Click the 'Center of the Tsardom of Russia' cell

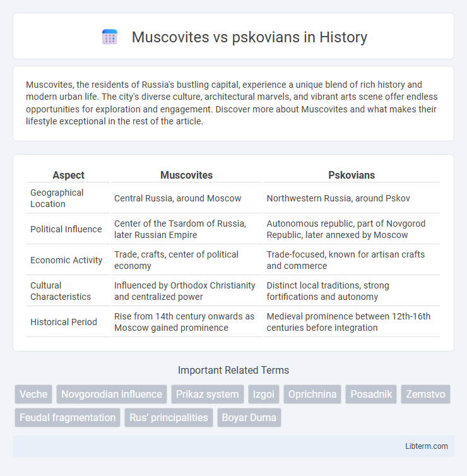(x=186, y=229)
